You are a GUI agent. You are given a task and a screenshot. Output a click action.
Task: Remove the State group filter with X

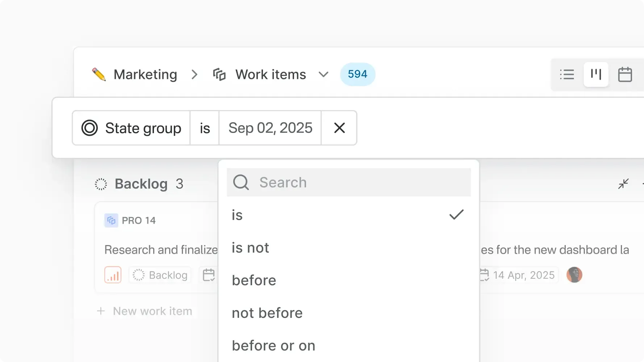click(339, 128)
